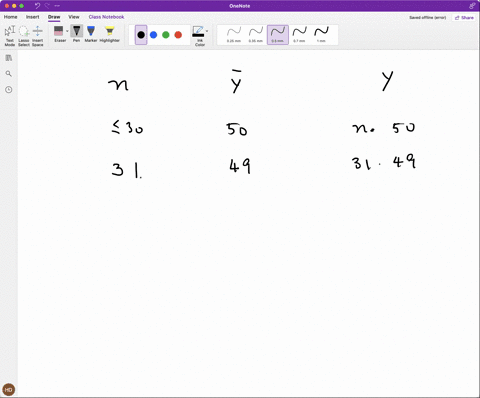Show the notebooks navigation pane
This screenshot has height=398, width=480.
(x=9, y=58)
